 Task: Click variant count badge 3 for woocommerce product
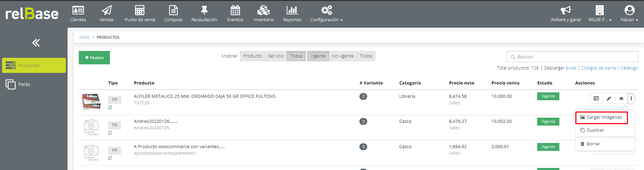pos(363,147)
